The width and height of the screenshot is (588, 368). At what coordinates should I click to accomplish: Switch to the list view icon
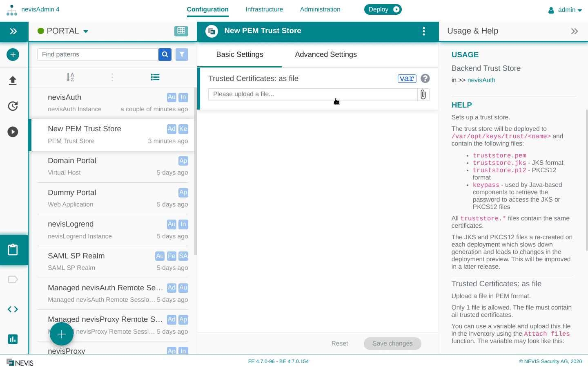click(155, 77)
